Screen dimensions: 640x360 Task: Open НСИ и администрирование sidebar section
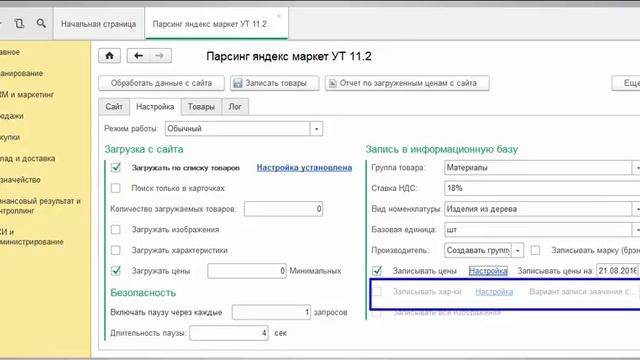pyautogui.click(x=31, y=237)
